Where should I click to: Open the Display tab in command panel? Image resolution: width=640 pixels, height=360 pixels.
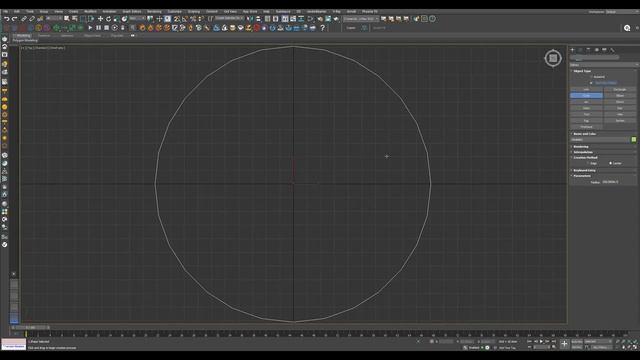pos(604,49)
